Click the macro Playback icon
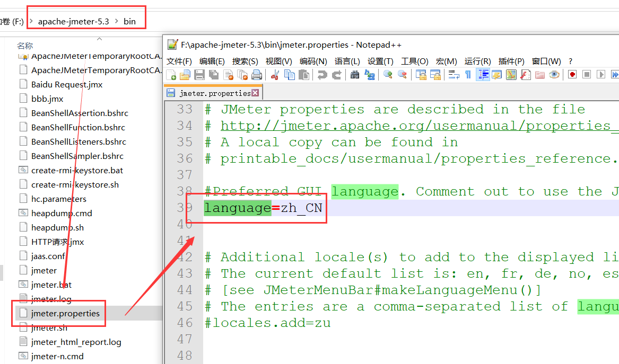Viewport: 619px width, 364px height. click(x=601, y=75)
